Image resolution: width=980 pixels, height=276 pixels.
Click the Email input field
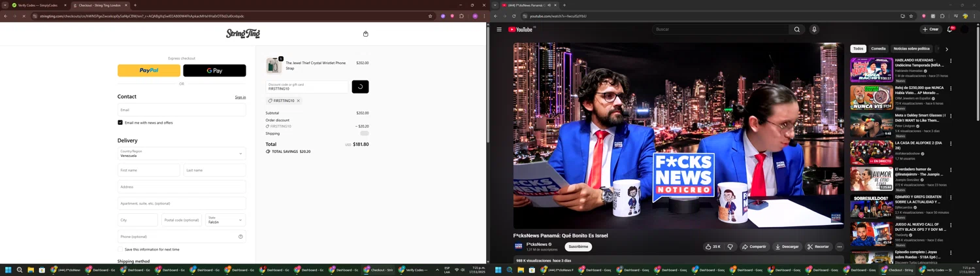(x=182, y=110)
